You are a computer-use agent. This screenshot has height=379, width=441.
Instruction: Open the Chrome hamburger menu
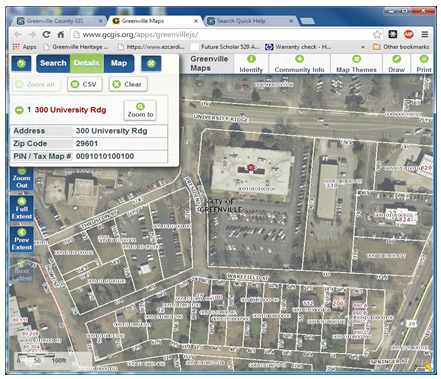(424, 34)
